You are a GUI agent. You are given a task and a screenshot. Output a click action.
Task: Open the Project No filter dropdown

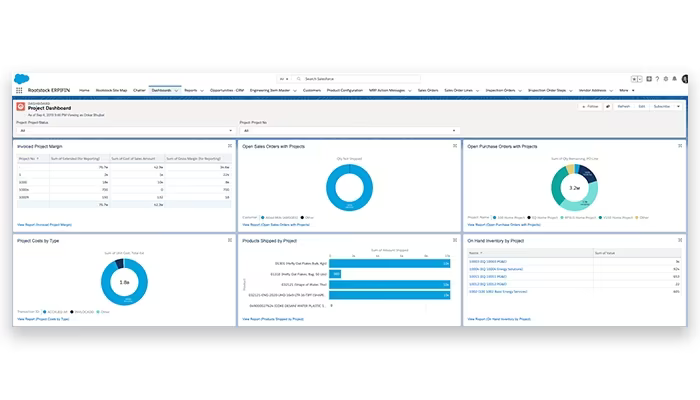click(x=349, y=131)
